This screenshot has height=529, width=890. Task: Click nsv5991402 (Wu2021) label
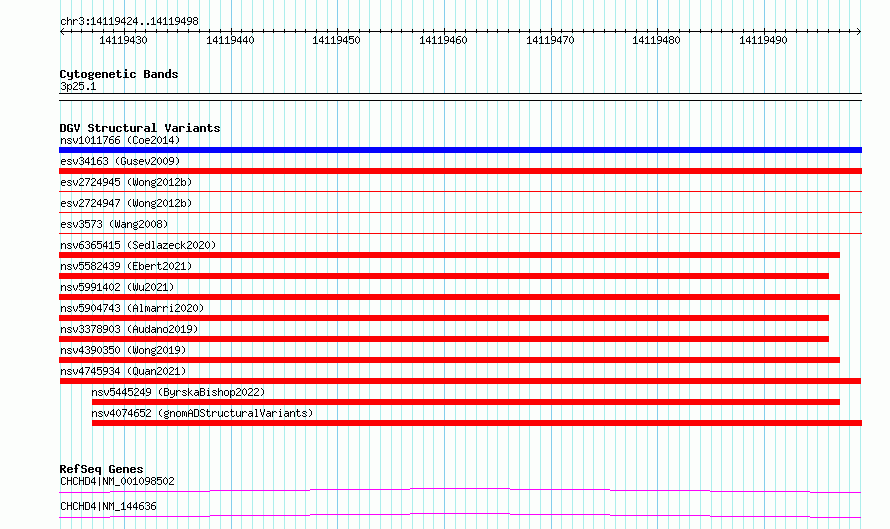(117, 287)
